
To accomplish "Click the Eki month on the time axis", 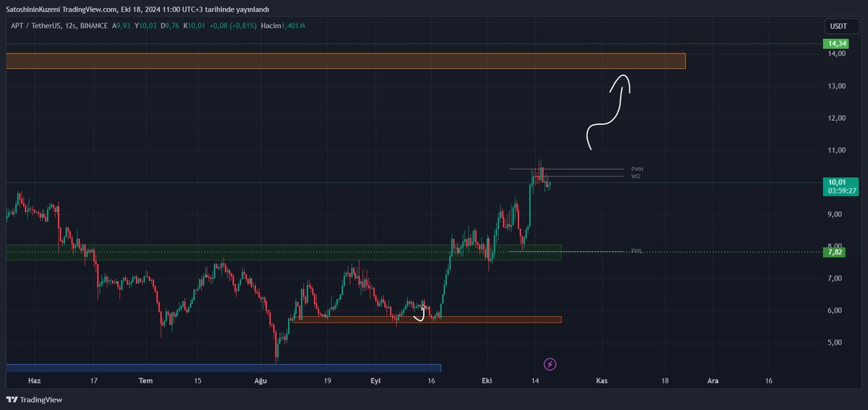I will coord(487,380).
